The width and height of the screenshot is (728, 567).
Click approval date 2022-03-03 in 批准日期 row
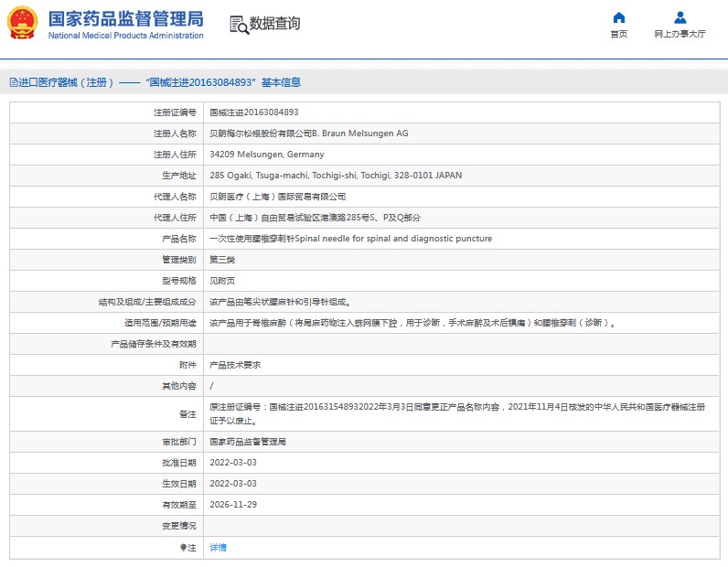coord(233,463)
